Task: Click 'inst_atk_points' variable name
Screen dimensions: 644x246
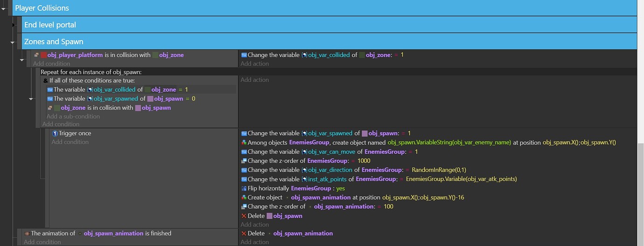Action: coord(329,179)
